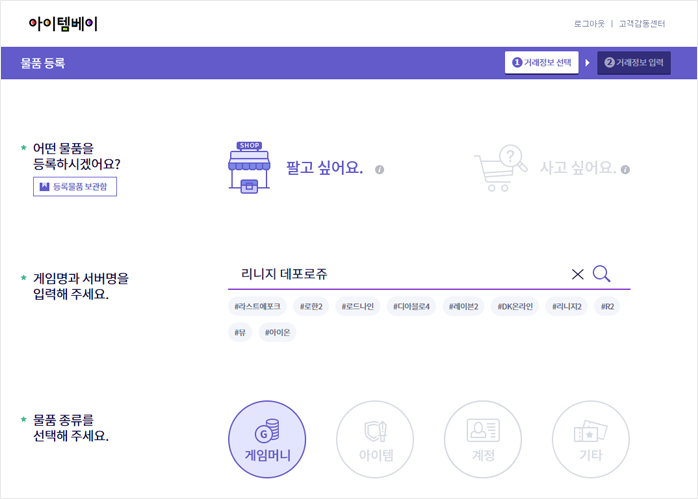Select the #라스트에포크 tag
The height and width of the screenshot is (499, 698).
coord(257,306)
